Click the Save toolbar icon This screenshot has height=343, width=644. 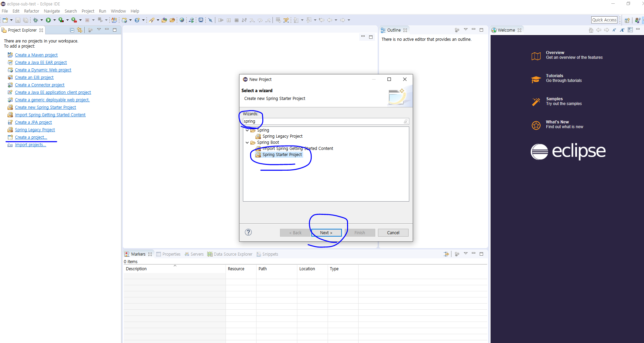click(18, 20)
